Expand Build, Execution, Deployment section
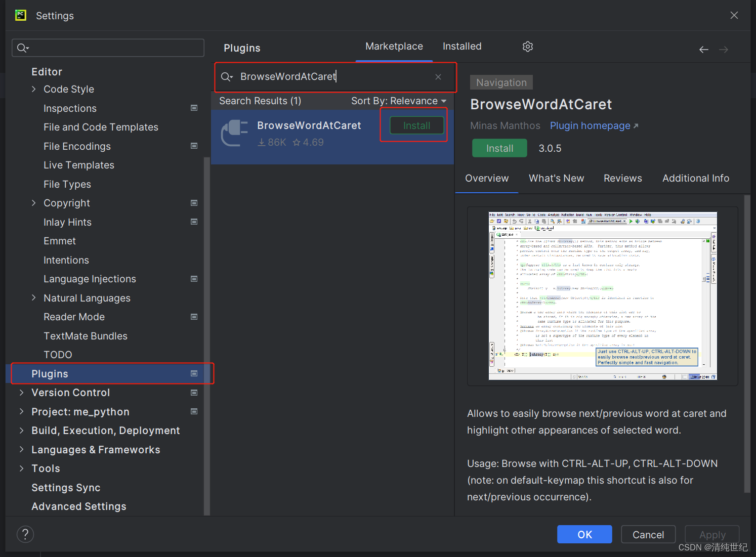The height and width of the screenshot is (557, 756). [21, 431]
